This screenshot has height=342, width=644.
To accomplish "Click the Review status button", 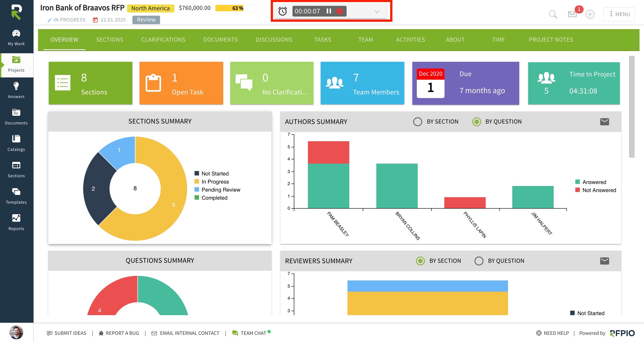I will [x=146, y=19].
